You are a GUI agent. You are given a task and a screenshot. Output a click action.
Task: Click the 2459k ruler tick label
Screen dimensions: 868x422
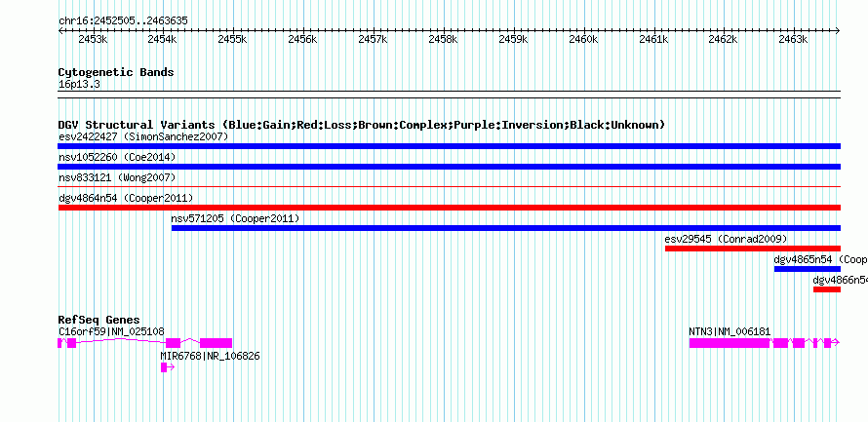(x=513, y=39)
